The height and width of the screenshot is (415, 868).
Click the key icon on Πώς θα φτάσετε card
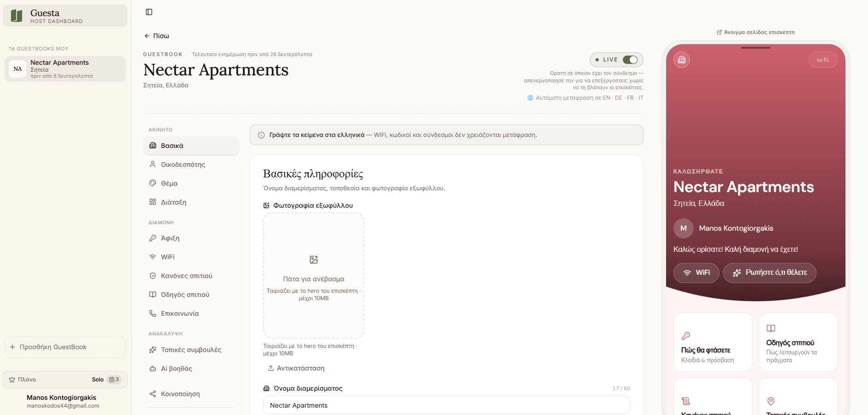point(686,336)
